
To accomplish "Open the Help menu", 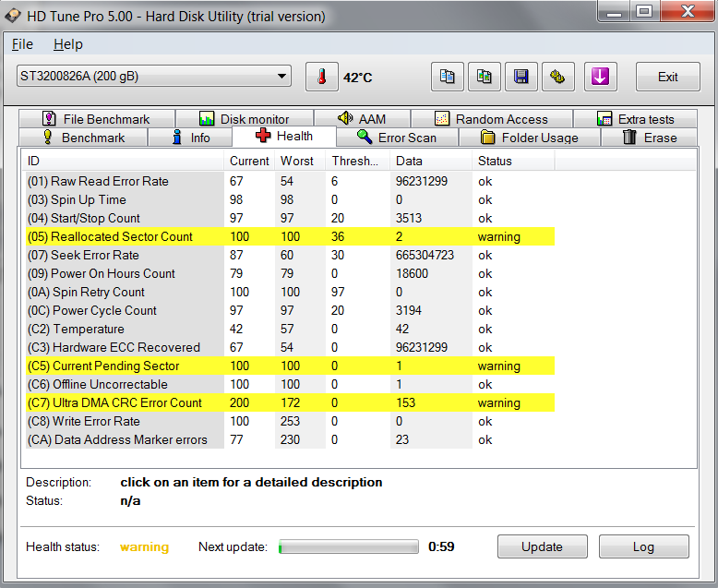I will point(68,44).
